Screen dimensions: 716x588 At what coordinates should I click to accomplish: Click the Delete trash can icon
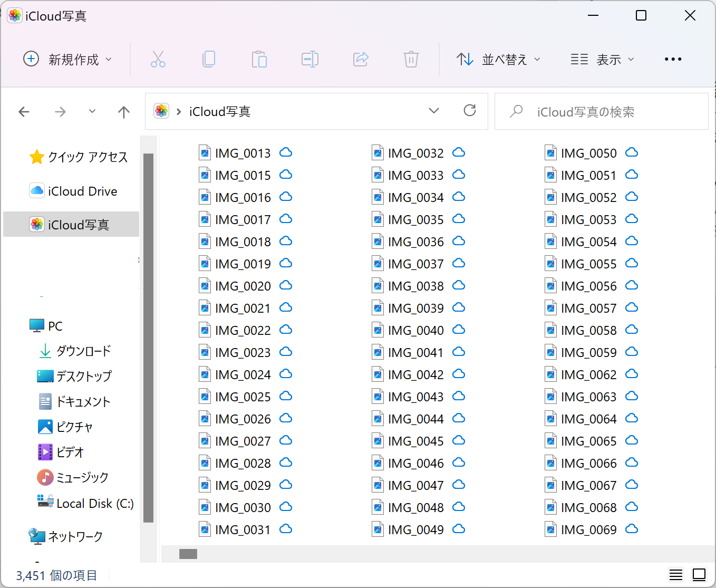(411, 59)
